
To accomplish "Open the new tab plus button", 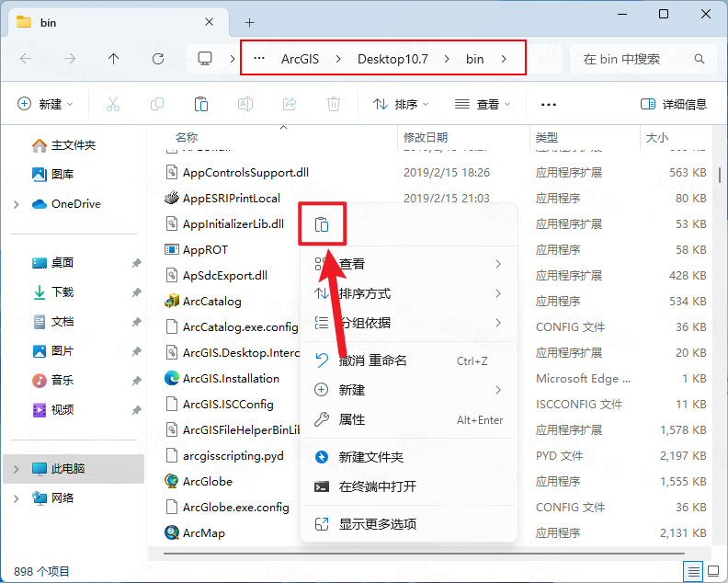I will [249, 22].
